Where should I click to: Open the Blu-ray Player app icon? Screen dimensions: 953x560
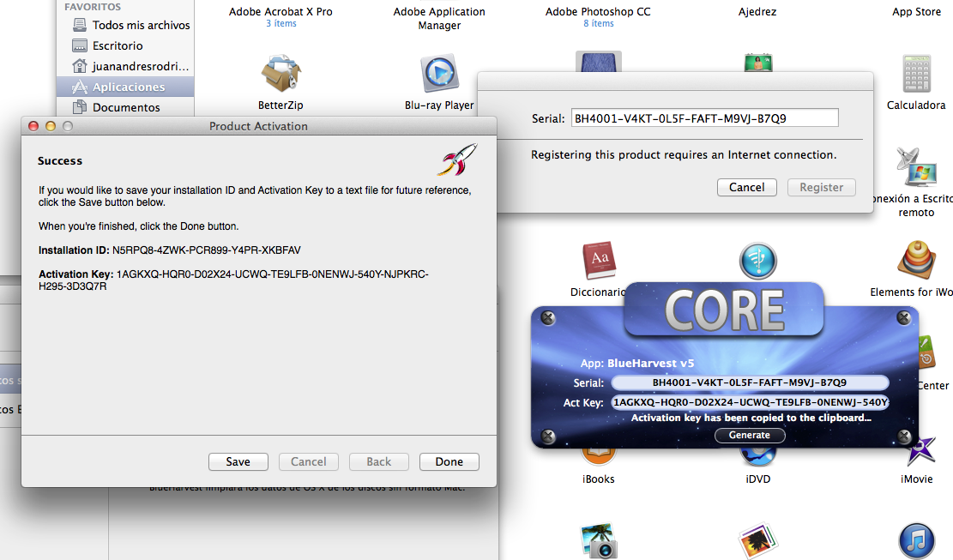click(x=439, y=74)
